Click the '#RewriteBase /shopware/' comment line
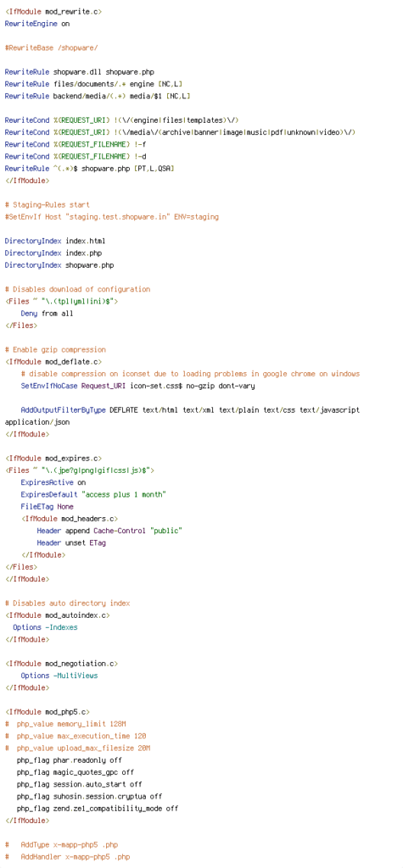Screen dimensions: 403x868 [x=51, y=48]
